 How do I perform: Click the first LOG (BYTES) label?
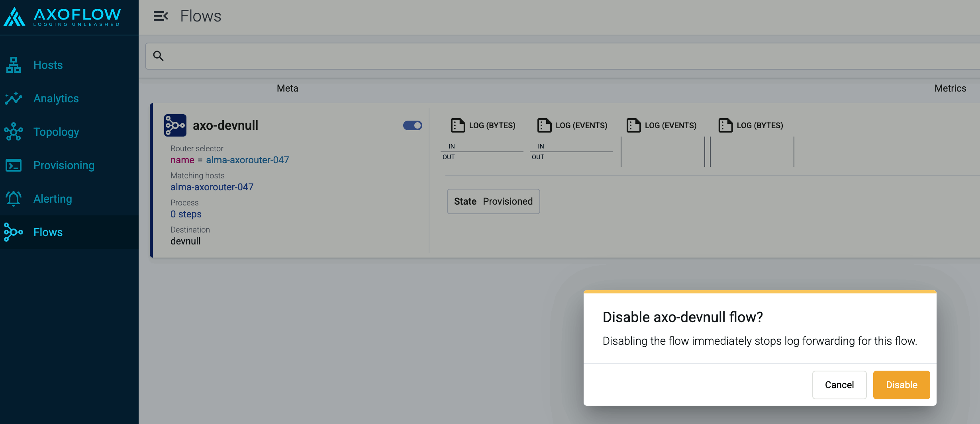pyautogui.click(x=492, y=125)
